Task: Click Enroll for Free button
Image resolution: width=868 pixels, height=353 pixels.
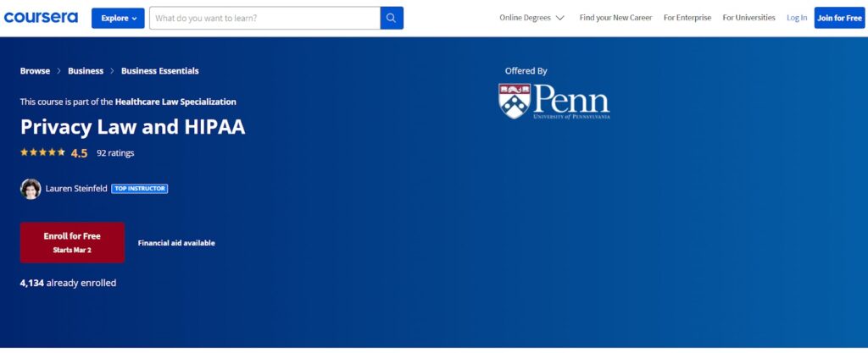Action: [72, 242]
